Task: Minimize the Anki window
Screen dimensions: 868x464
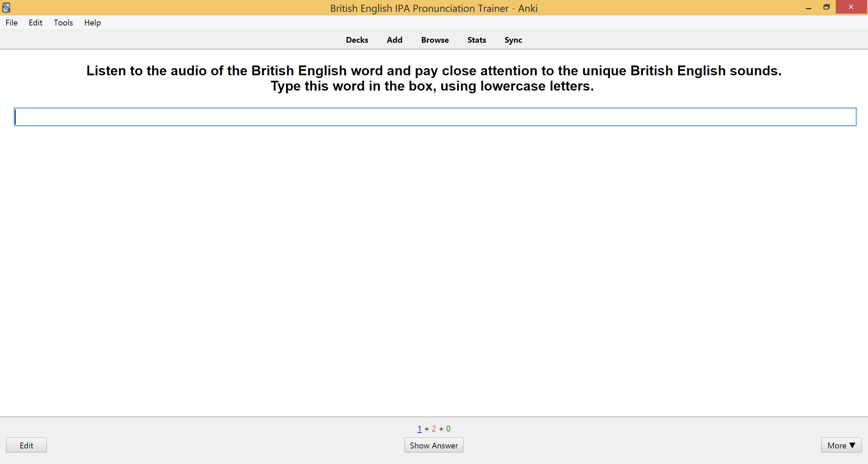Action: 809,7
